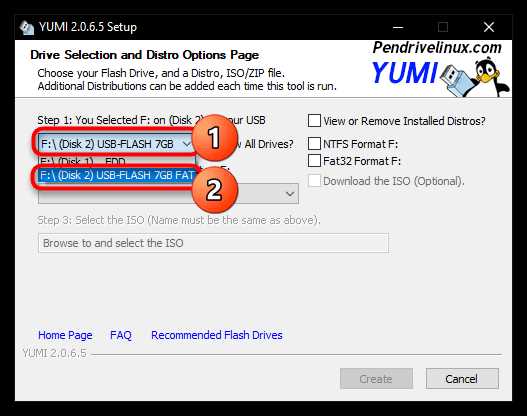Click the Drive Selection and Distro Options Page heading
Image resolution: width=527 pixels, height=416 pixels.
(x=145, y=55)
